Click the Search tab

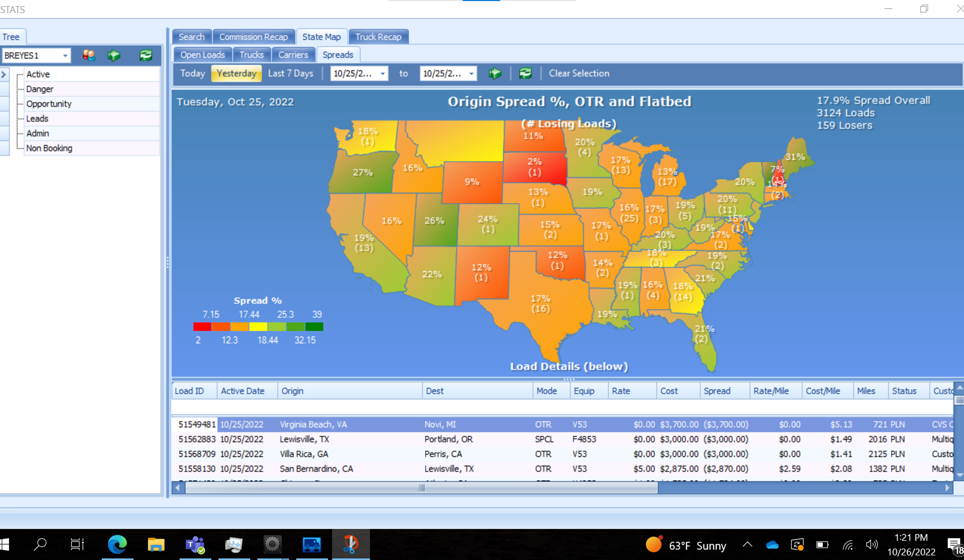(192, 37)
